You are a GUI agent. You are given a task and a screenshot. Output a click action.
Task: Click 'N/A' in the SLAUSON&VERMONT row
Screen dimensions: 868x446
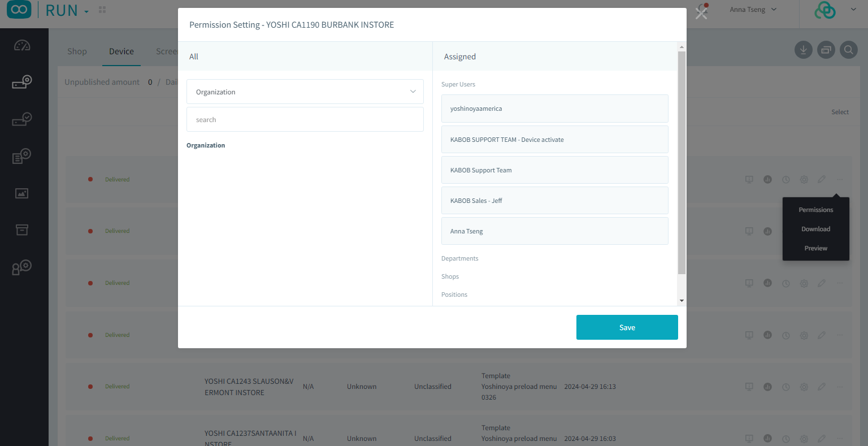pyautogui.click(x=308, y=387)
